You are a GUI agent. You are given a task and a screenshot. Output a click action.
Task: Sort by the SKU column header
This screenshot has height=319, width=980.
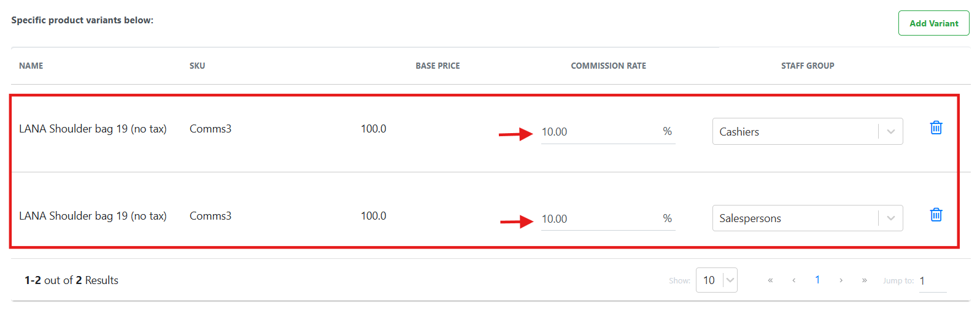click(197, 66)
